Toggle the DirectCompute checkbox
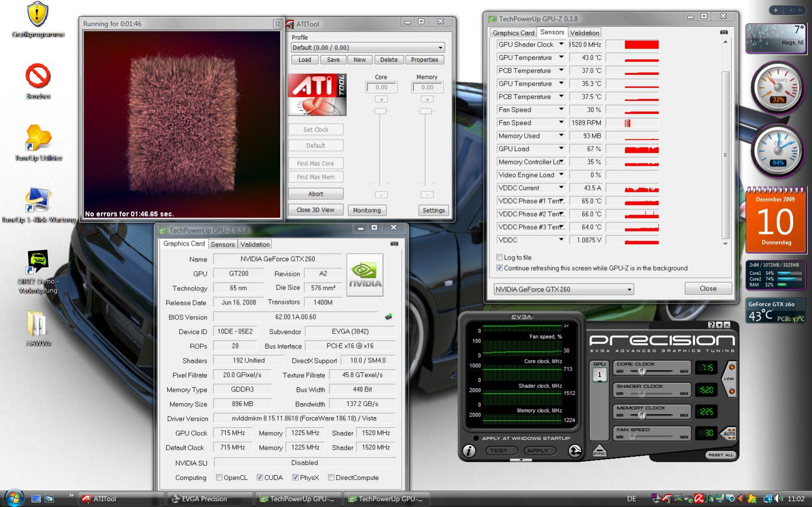The image size is (812, 507). click(x=331, y=478)
